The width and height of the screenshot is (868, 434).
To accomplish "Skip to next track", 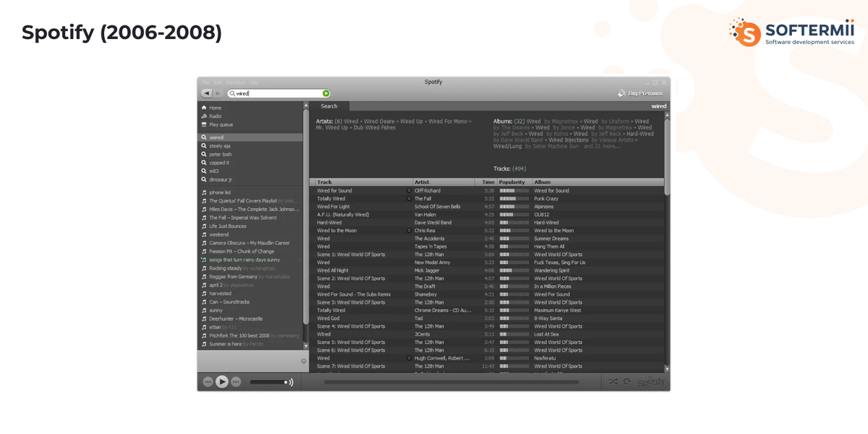I will click(236, 382).
